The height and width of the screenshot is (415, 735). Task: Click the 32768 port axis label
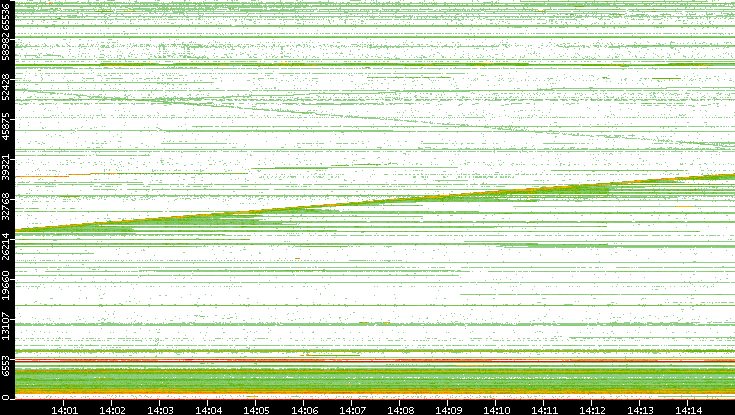pos(6,206)
